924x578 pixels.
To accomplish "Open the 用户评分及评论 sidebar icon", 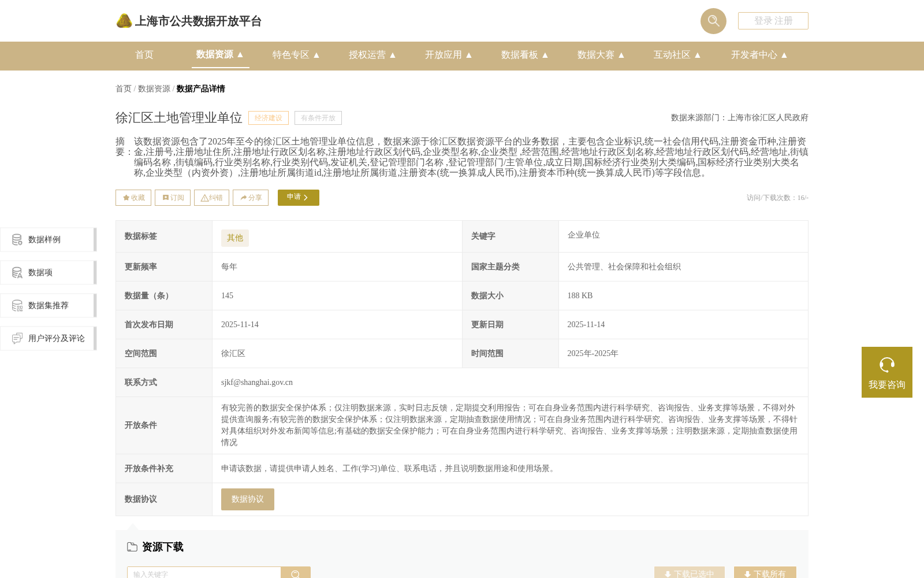I will (17, 338).
